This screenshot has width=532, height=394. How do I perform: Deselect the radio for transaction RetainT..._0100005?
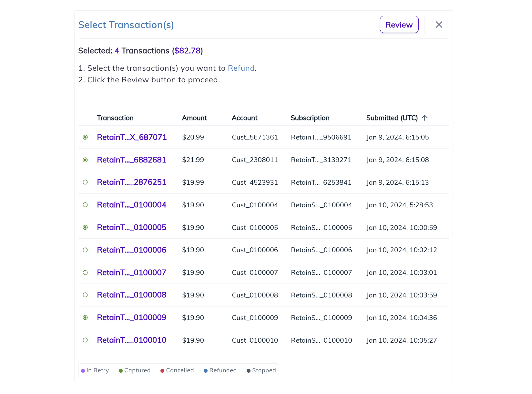[85, 227]
